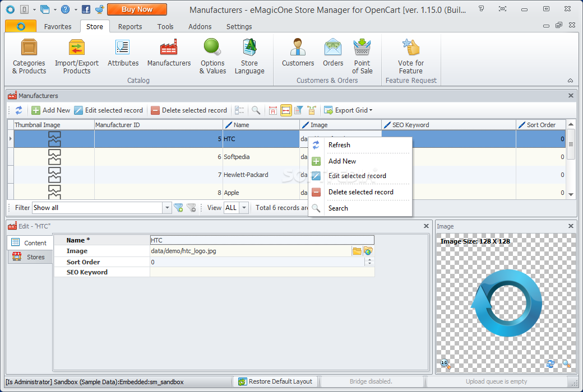This screenshot has width=583, height=392.
Task: Browse local folder for manufacturer image
Action: (x=357, y=251)
